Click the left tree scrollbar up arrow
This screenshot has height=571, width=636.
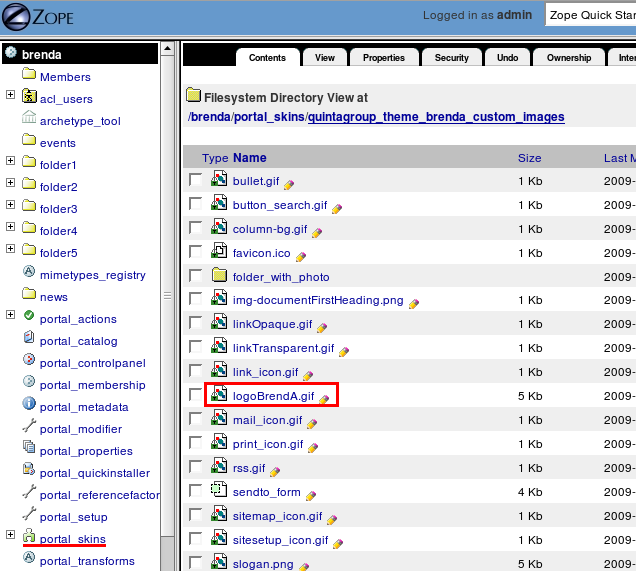[167, 49]
